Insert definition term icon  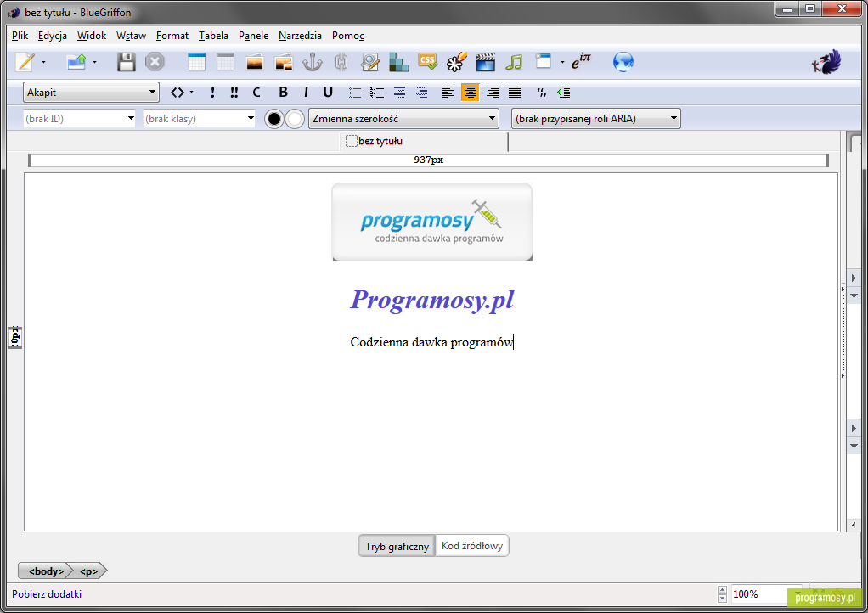[x=400, y=93]
